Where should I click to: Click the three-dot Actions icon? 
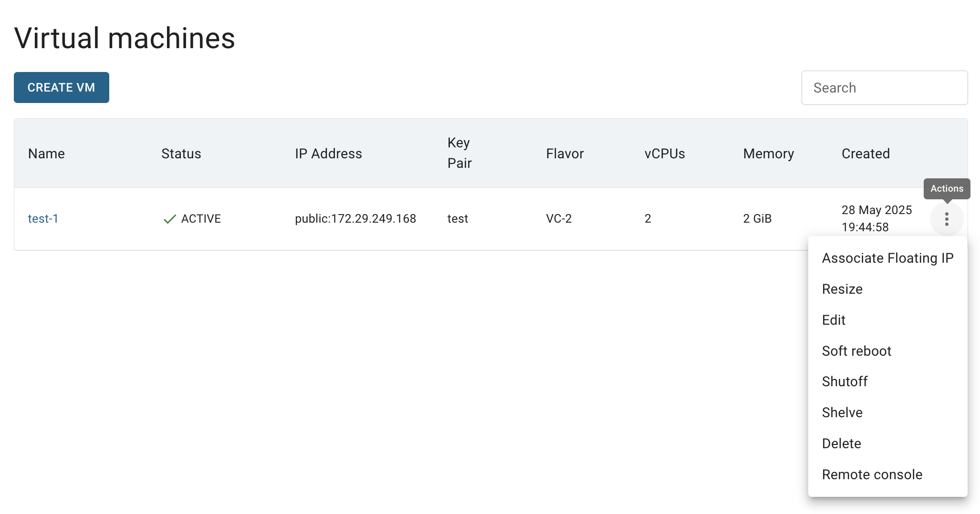pos(947,219)
